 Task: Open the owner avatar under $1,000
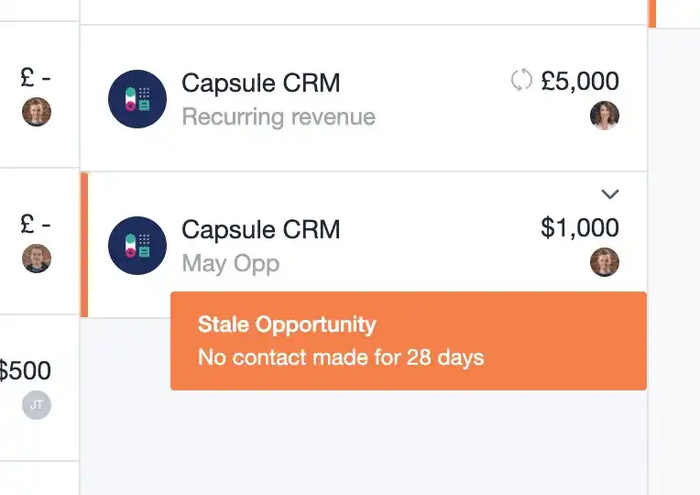[x=604, y=262]
